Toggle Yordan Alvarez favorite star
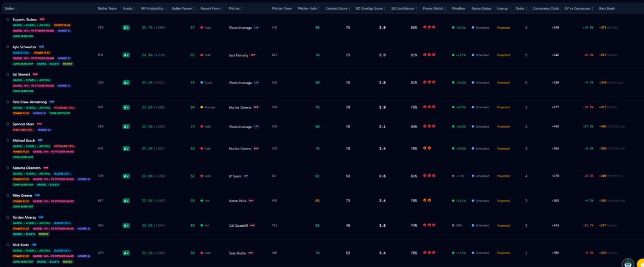 point(8,217)
